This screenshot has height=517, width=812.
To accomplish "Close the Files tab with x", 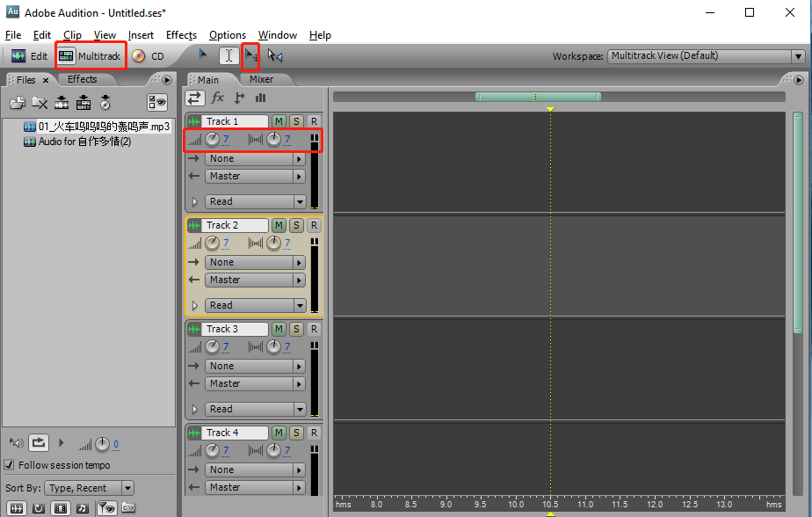I will (x=46, y=80).
